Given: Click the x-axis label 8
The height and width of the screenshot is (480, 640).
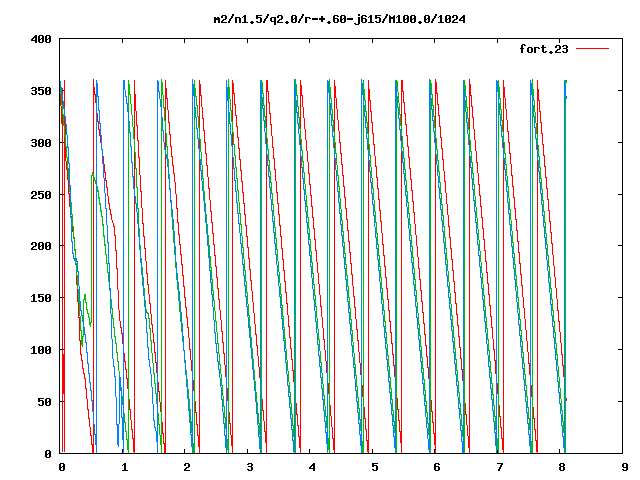Looking at the screenshot, I should pyautogui.click(x=562, y=467).
